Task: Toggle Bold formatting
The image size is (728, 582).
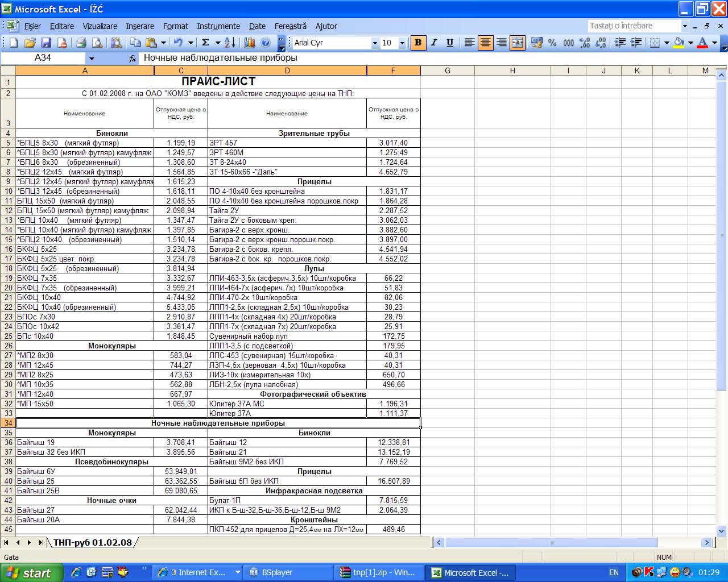Action: (x=418, y=43)
